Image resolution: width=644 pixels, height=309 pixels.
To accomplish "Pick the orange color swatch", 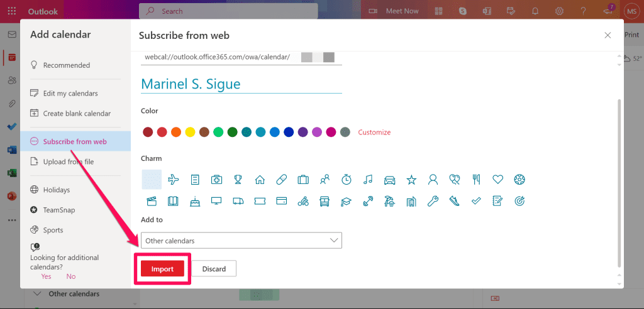I will 176,133.
